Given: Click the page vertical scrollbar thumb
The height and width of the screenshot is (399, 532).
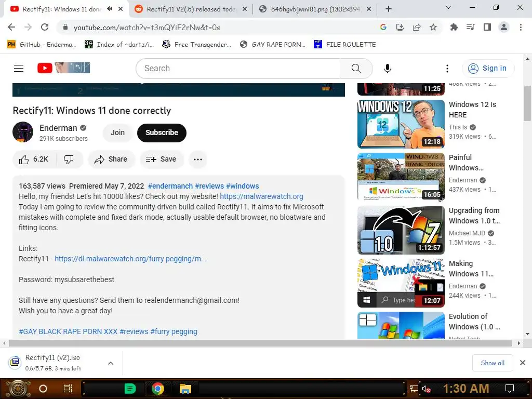Looking at the screenshot, I should click(527, 103).
